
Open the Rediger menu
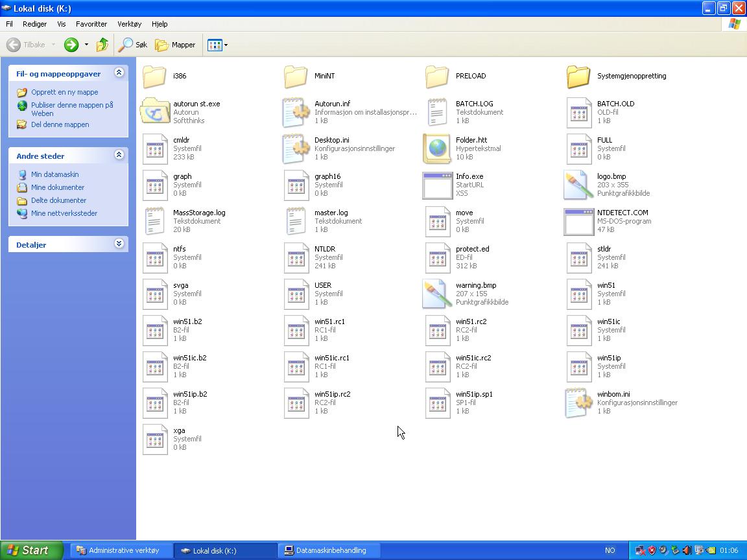[35, 24]
